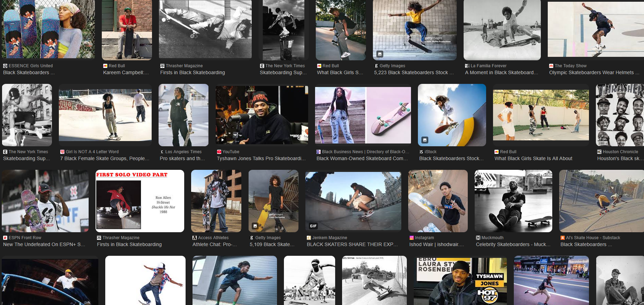This screenshot has height=305, width=644.
Task: Open the pink skateboard Black Business News thumbnail
Action: pos(363,115)
